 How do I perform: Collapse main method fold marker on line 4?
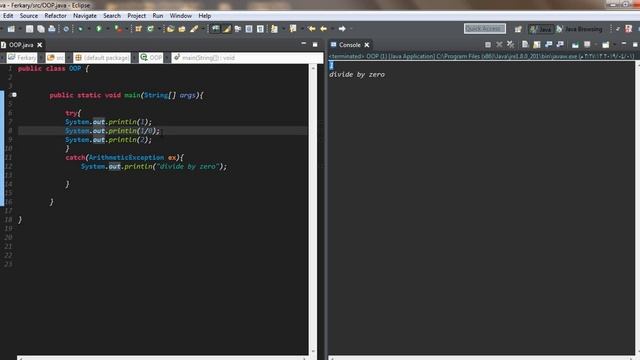click(x=14, y=95)
